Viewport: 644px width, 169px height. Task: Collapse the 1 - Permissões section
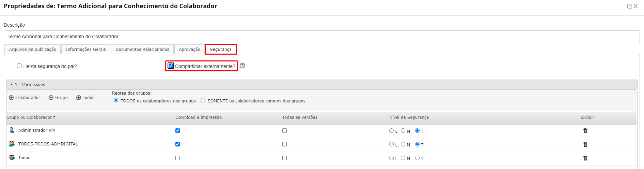12,84
